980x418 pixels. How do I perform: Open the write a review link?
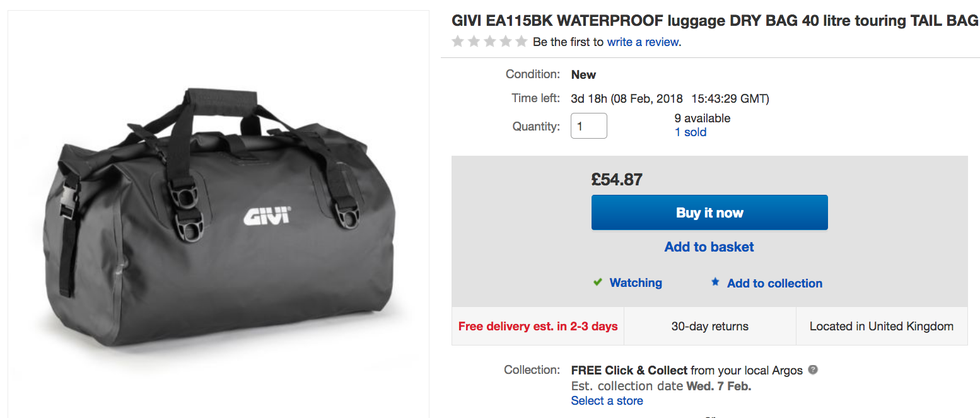(x=643, y=42)
